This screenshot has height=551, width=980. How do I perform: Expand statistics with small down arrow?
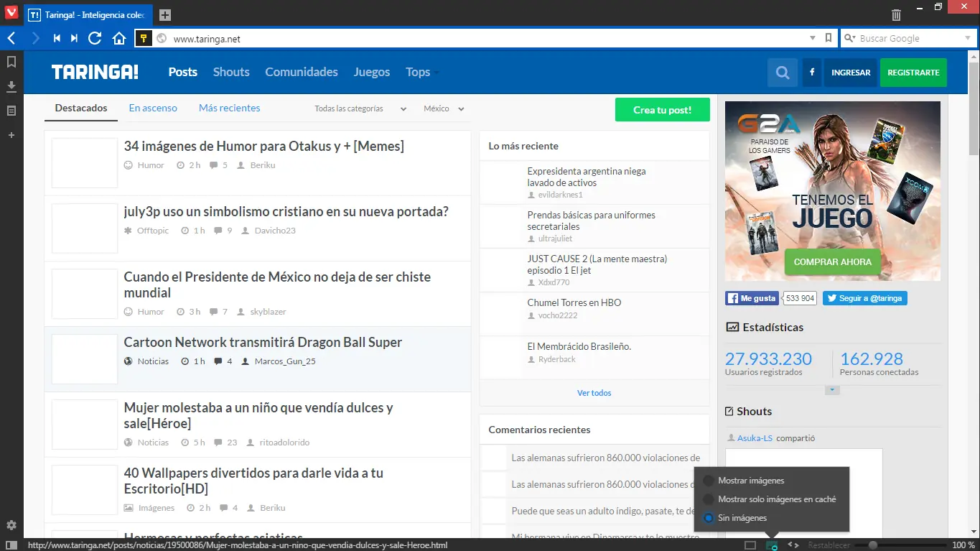pos(832,390)
